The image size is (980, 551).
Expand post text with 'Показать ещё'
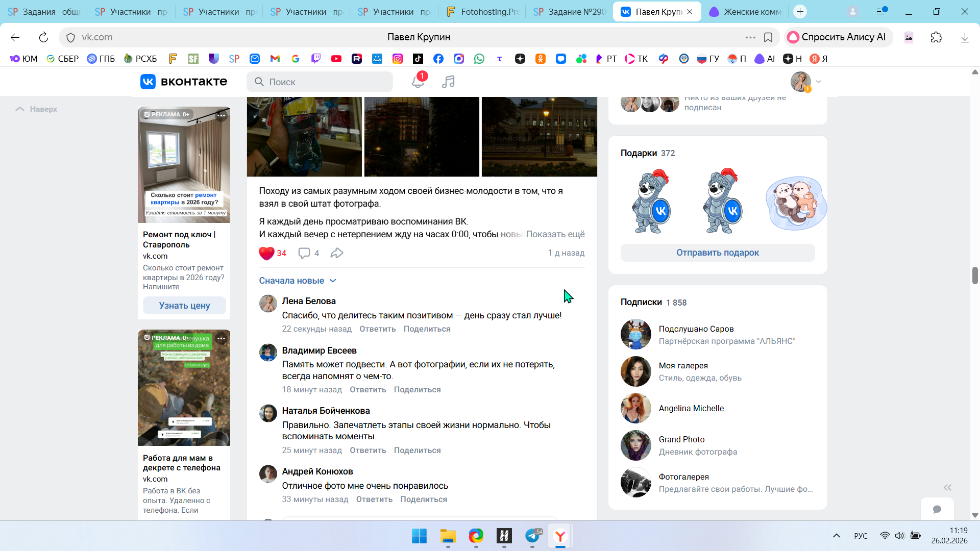555,234
